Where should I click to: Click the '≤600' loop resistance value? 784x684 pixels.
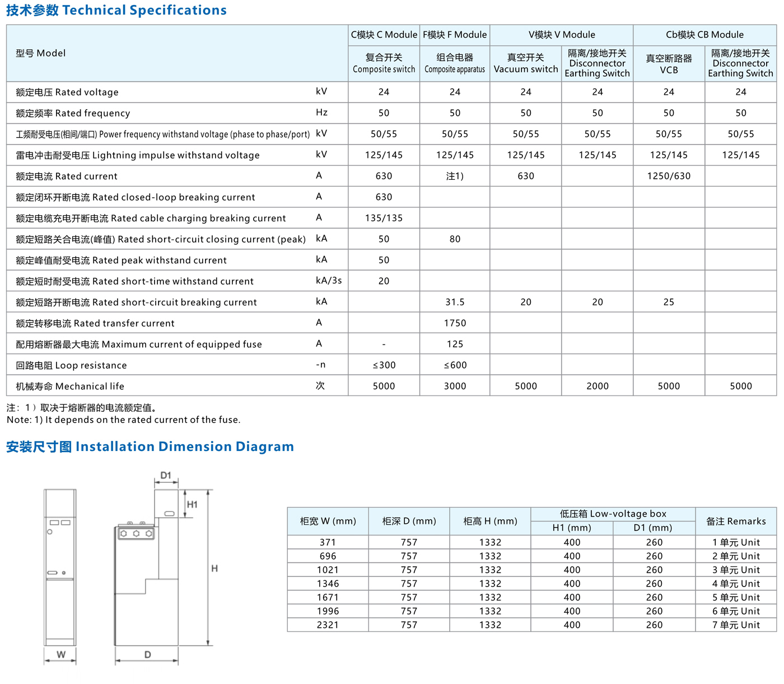point(455,365)
